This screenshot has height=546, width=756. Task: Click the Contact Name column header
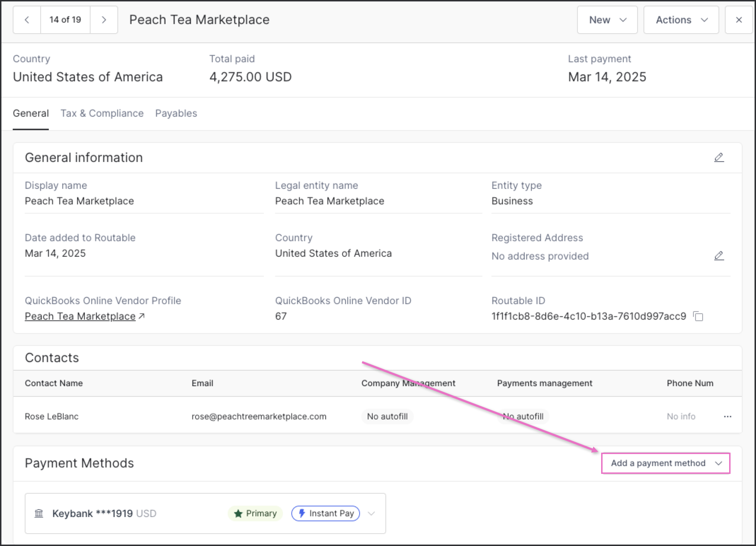[54, 383]
